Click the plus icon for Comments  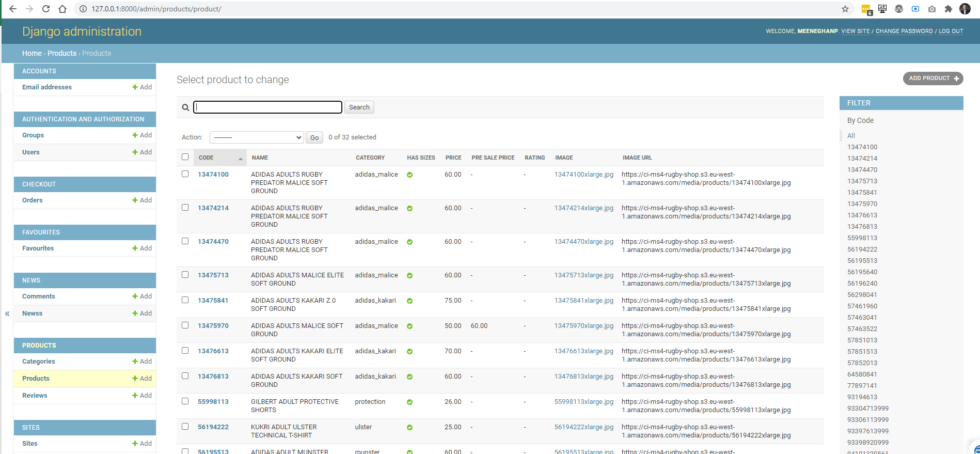tap(135, 296)
